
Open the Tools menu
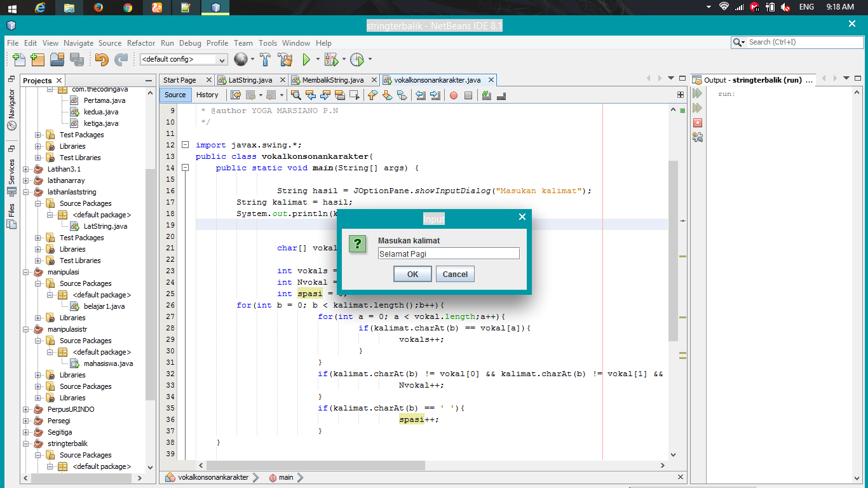coord(268,43)
